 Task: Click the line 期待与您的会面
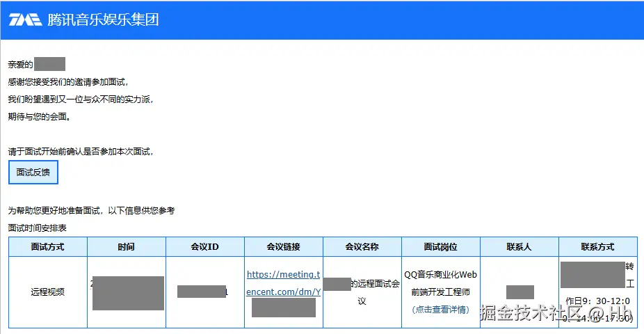pyautogui.click(x=40, y=117)
